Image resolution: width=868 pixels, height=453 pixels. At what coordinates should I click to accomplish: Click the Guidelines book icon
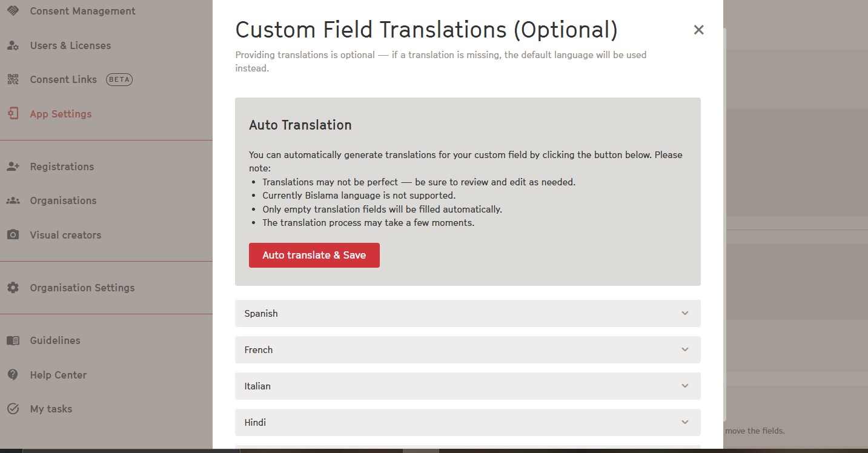(13, 340)
